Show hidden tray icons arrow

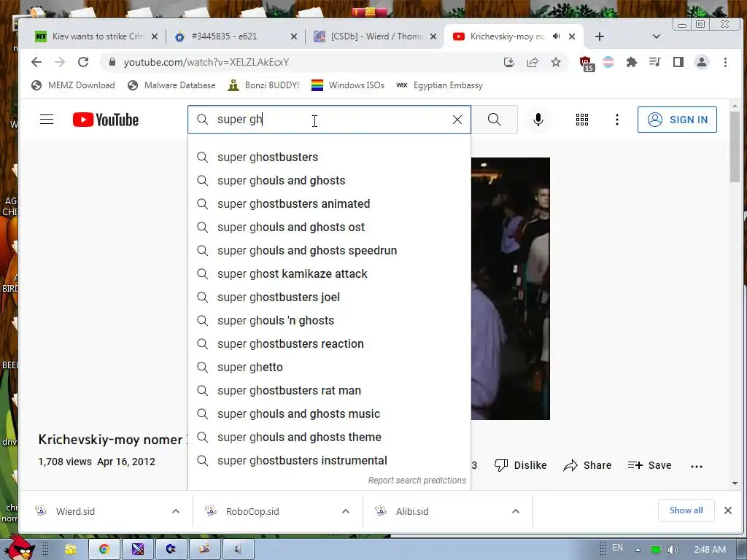click(638, 550)
